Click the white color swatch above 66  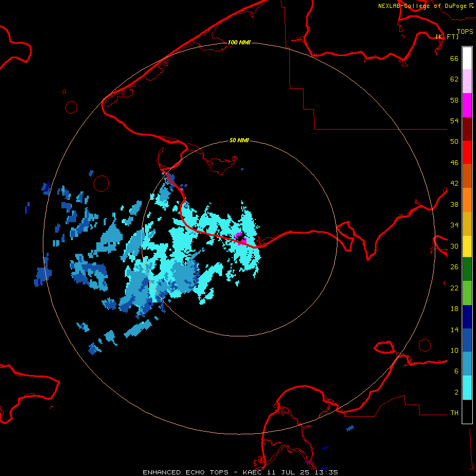[467, 58]
